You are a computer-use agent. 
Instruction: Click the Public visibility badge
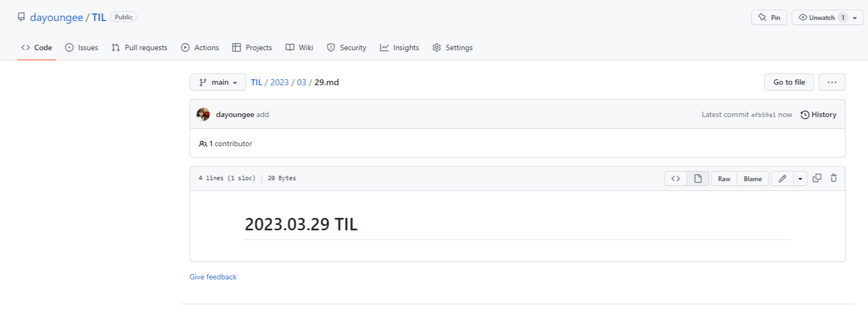pos(124,17)
